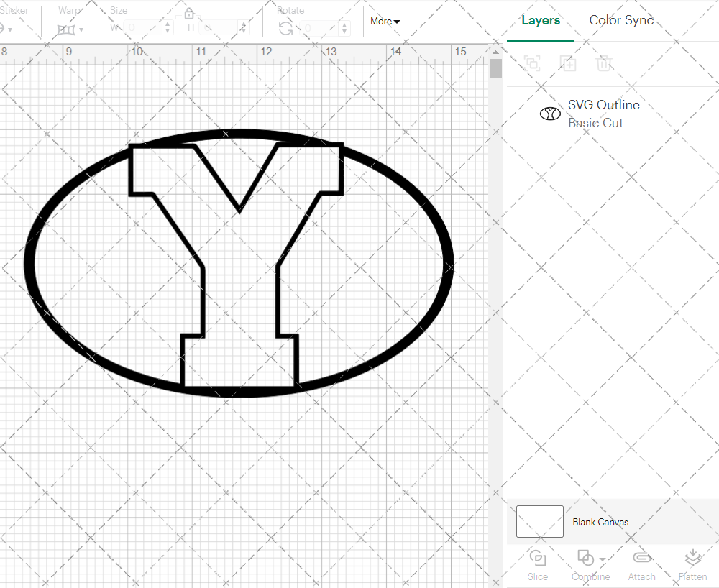Select the Warp tool icon
719x588 pixels.
[x=67, y=27]
